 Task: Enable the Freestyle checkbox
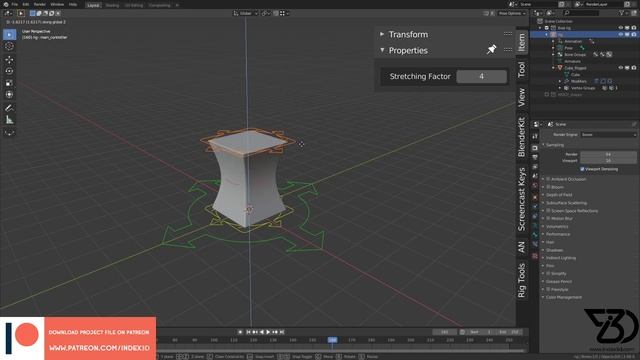(x=548, y=289)
